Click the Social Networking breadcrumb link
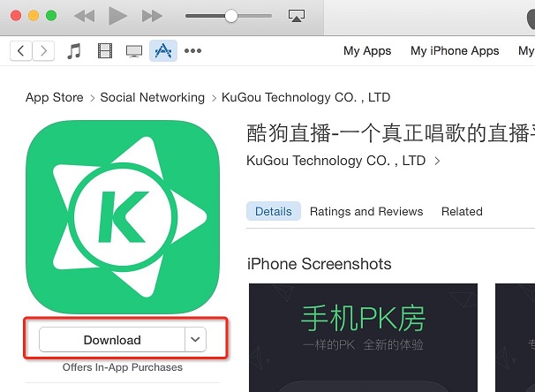 pos(152,98)
